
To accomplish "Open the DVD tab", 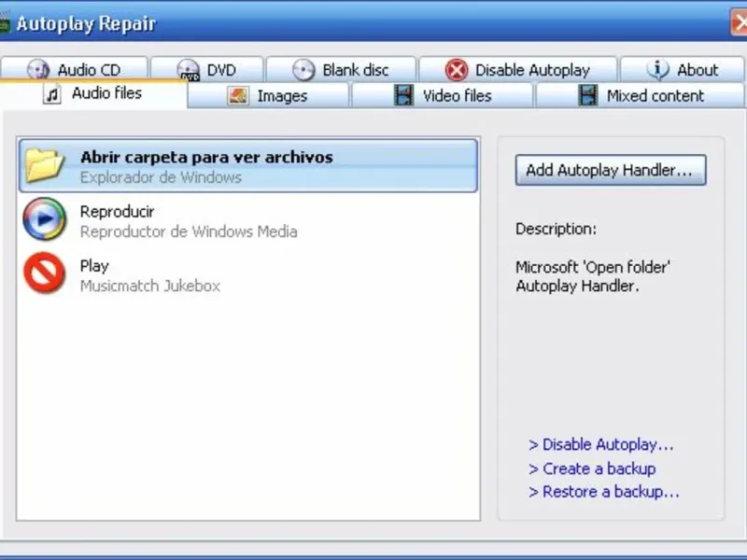I will (x=206, y=70).
